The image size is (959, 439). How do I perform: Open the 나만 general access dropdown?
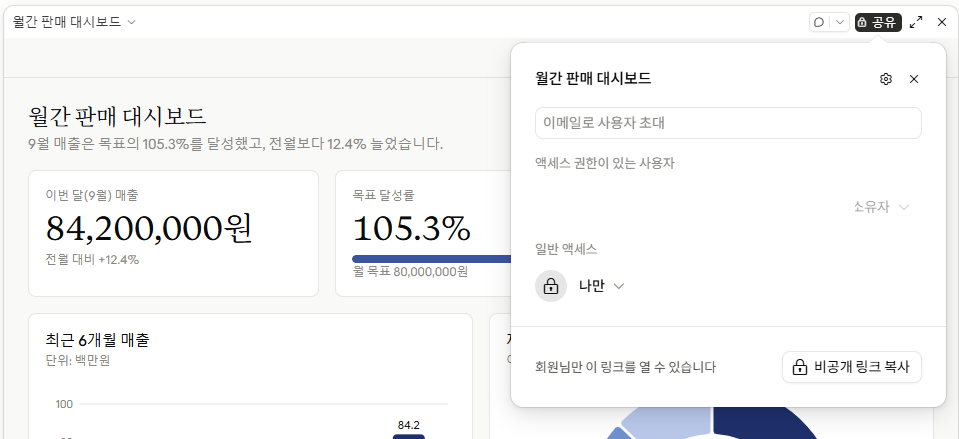tap(601, 286)
